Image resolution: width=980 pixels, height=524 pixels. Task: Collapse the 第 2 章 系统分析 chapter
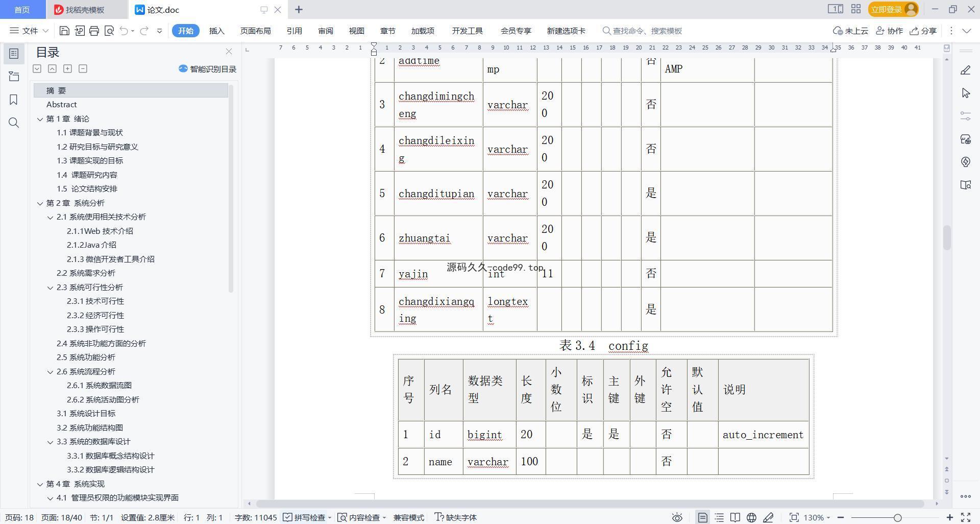point(40,203)
